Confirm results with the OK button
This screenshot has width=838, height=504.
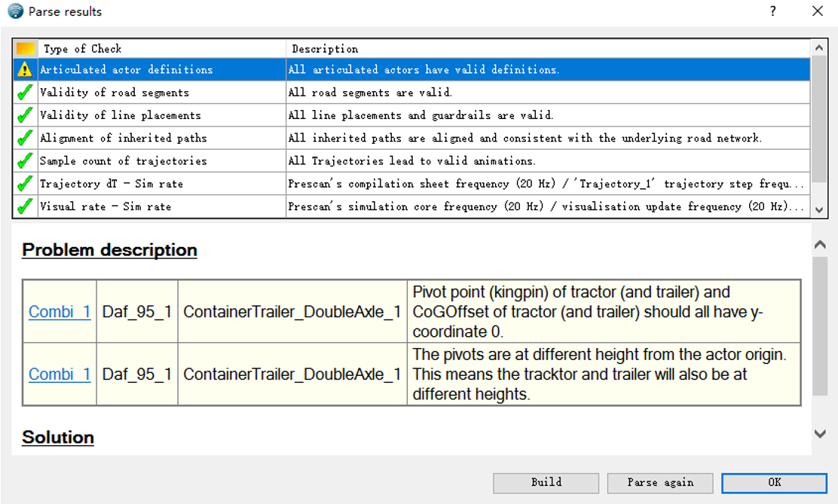[773, 483]
